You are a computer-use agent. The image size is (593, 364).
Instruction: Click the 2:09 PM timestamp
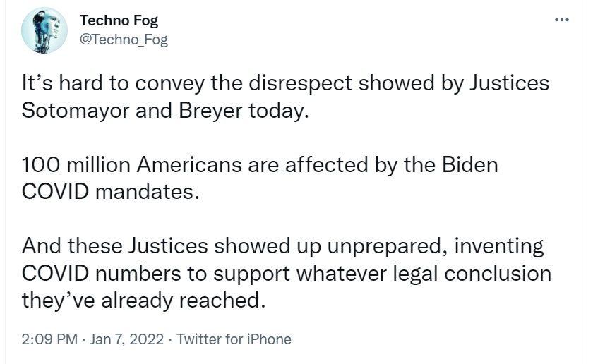point(49,339)
